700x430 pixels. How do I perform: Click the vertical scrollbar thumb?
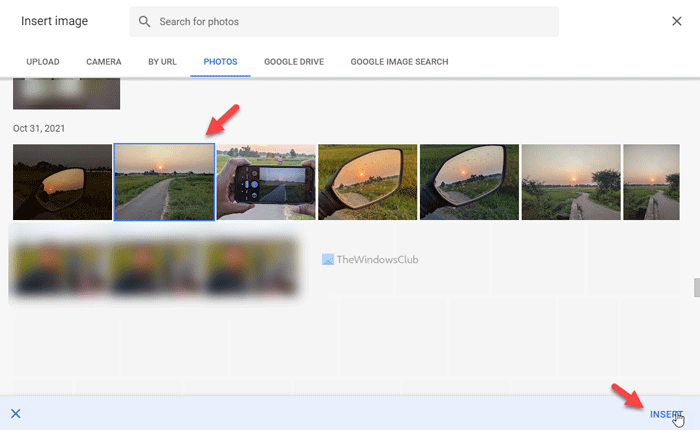point(696,288)
